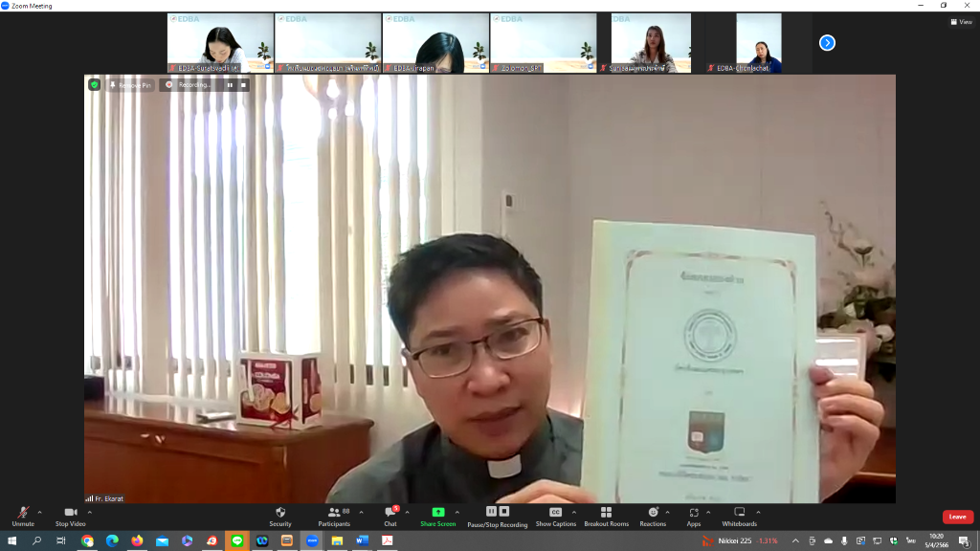This screenshot has height=551, width=980.
Task: Select the EDBA-Chonlachat participant thumbnail
Action: pos(759,43)
